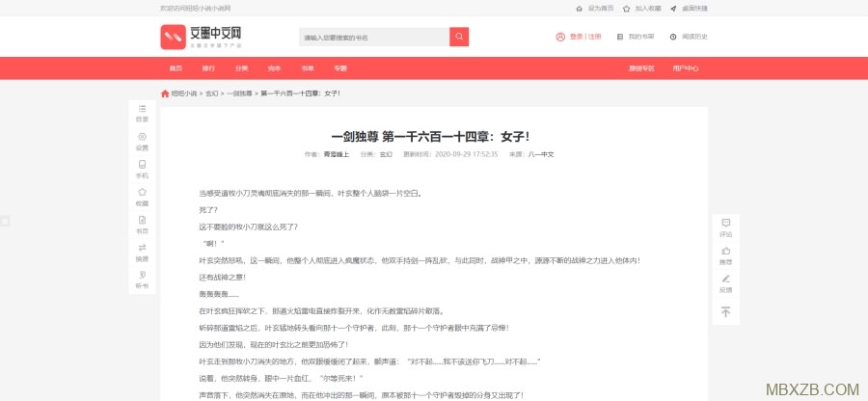Open the 用户中心 nav item
Screen dimensions: 868x401
tap(686, 68)
